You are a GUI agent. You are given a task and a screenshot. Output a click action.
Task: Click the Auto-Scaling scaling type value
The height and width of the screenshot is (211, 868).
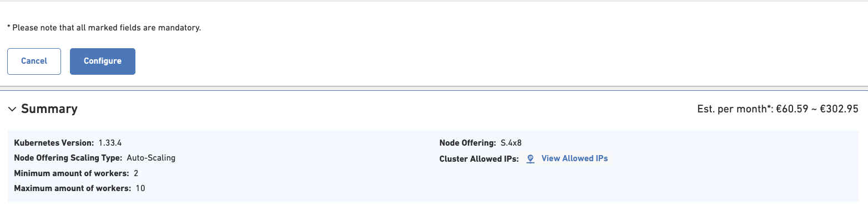[x=151, y=158]
